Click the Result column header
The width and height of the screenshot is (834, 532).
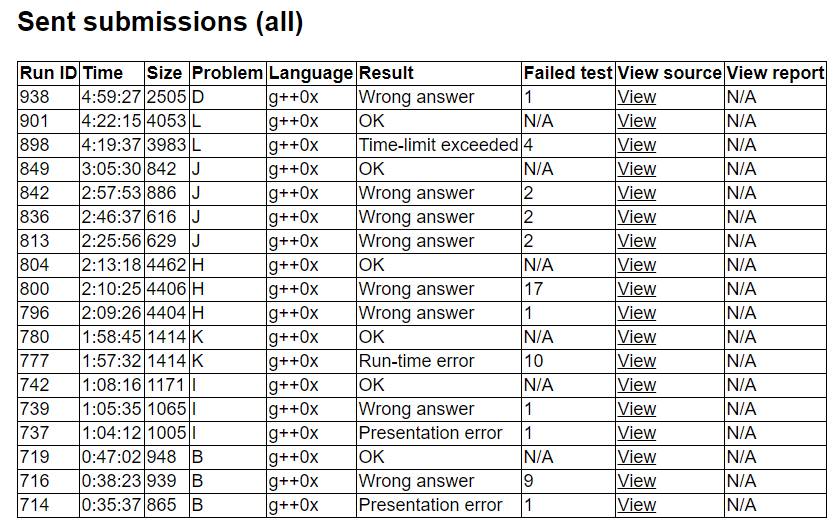(x=386, y=73)
